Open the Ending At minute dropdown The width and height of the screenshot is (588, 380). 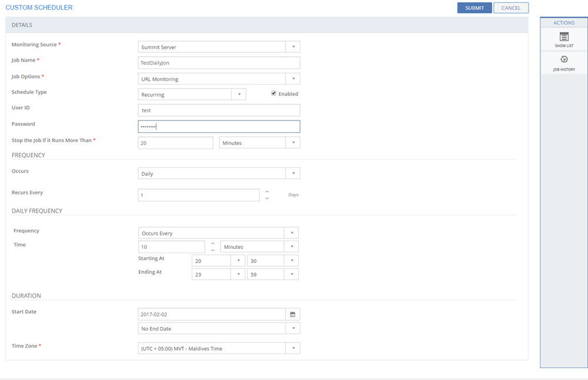pyautogui.click(x=292, y=274)
